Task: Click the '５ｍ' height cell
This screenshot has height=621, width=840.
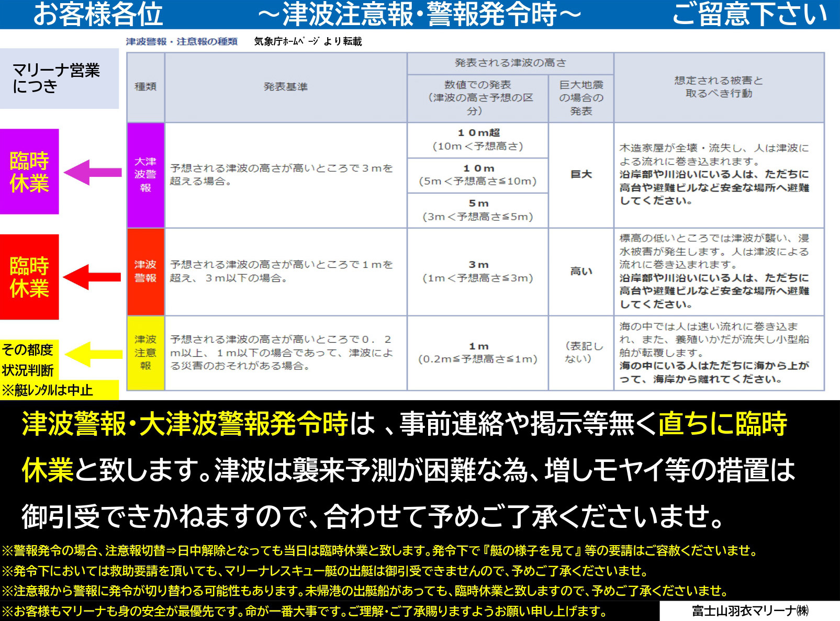Action: tap(478, 210)
